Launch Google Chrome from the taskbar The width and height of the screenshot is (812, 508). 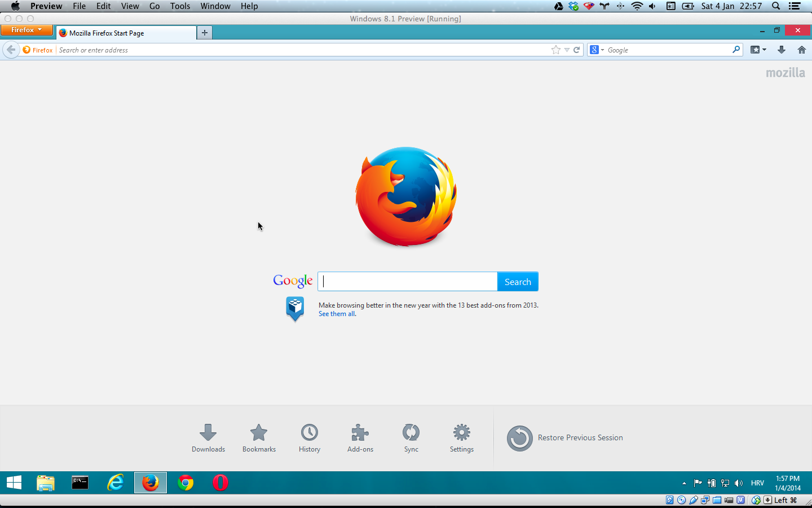pyautogui.click(x=186, y=483)
